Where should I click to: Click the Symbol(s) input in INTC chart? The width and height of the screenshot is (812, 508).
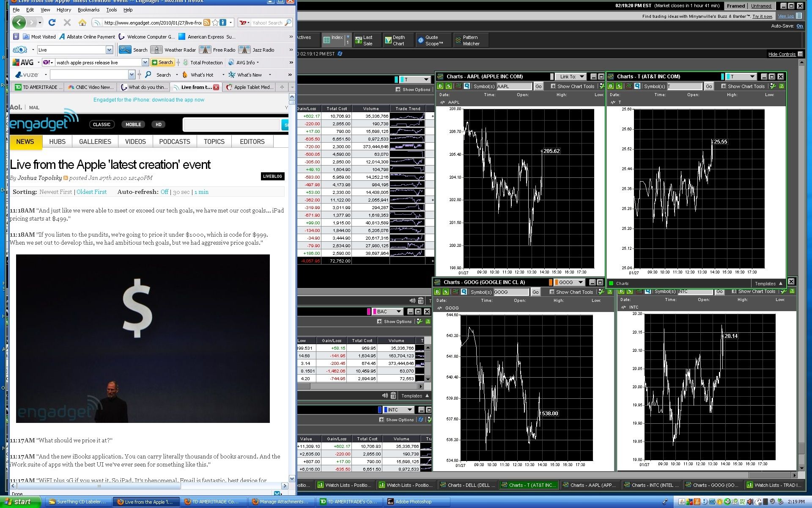(695, 292)
